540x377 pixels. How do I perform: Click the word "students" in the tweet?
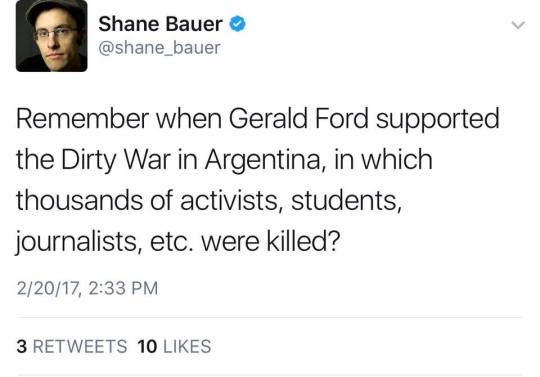[x=345, y=201]
